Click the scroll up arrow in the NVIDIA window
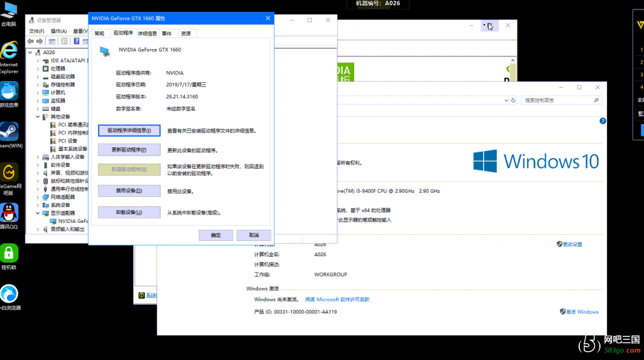The width and height of the screenshot is (644, 360). pos(513,60)
